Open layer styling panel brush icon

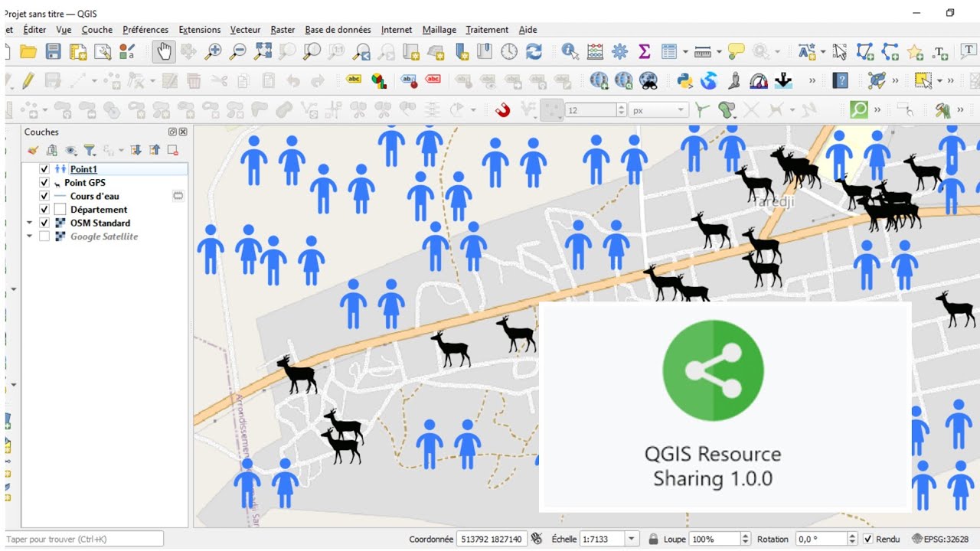(33, 150)
